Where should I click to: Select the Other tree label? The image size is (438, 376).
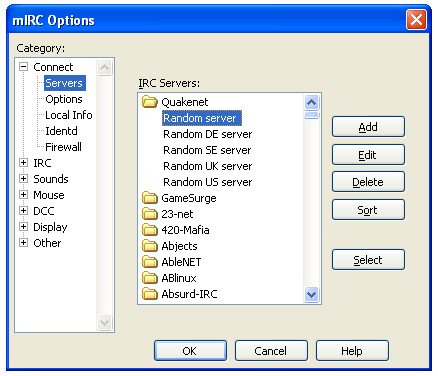click(47, 243)
